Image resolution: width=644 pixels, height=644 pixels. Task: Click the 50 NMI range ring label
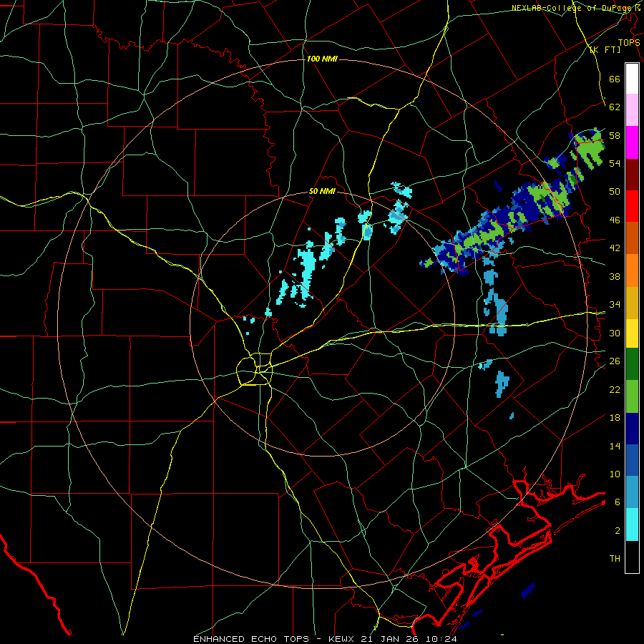click(x=322, y=191)
